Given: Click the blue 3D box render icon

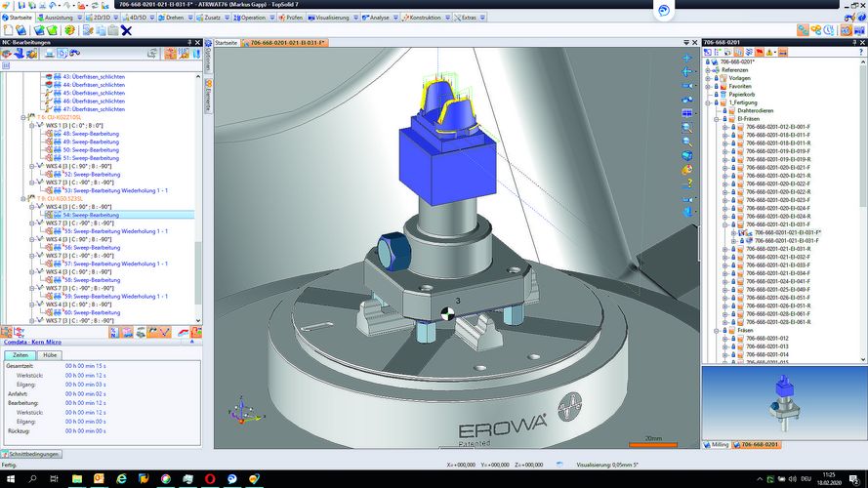Looking at the screenshot, I should click(687, 156).
